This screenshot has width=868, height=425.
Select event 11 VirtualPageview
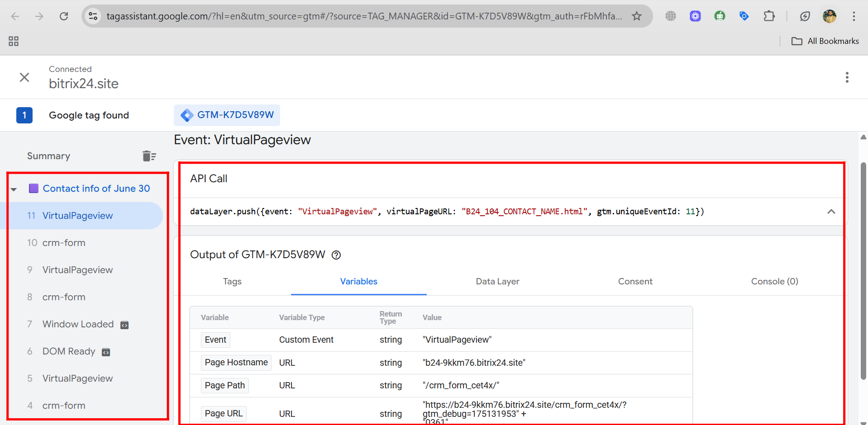tap(81, 216)
